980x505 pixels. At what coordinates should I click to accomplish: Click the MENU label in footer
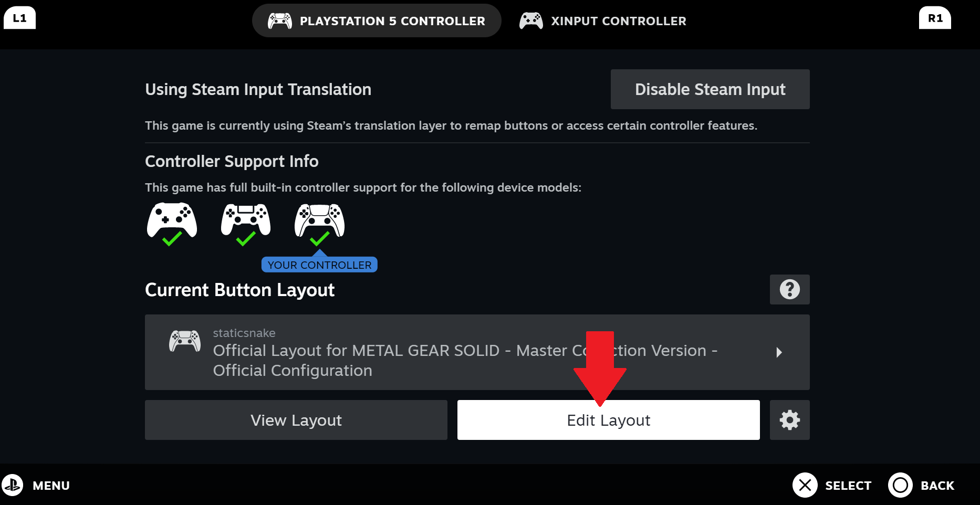pos(51,486)
